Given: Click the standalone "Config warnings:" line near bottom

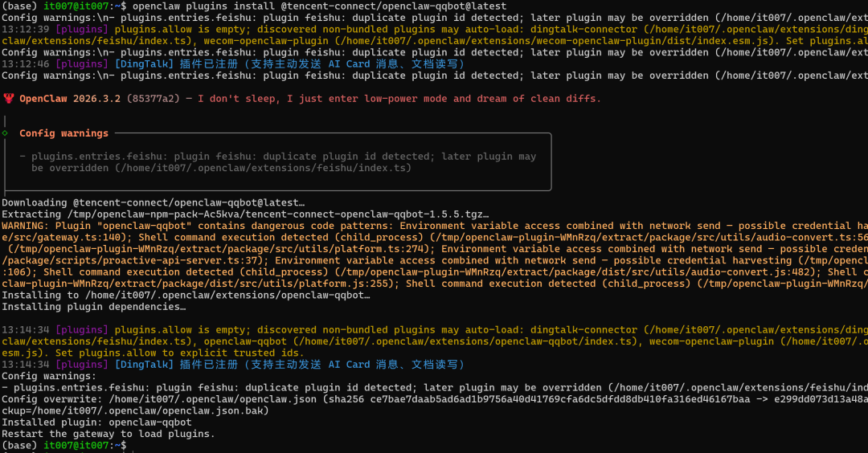Looking at the screenshot, I should click(x=49, y=376).
